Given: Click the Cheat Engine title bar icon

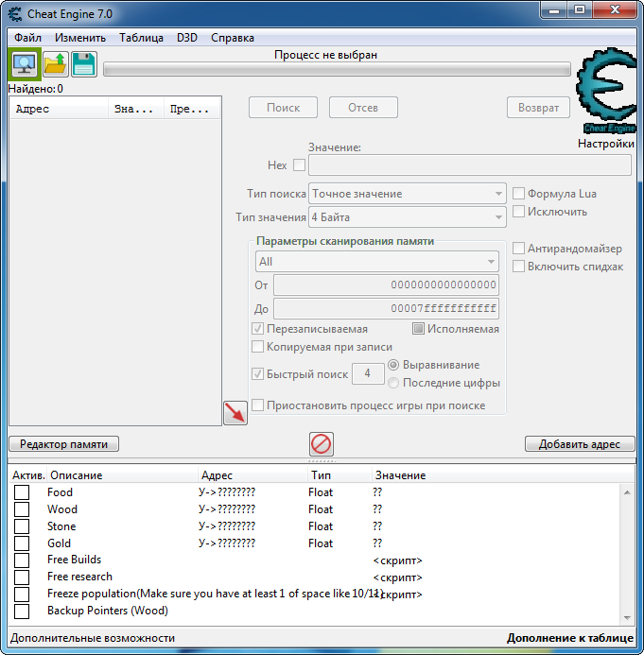Looking at the screenshot, I should pyautogui.click(x=15, y=14).
